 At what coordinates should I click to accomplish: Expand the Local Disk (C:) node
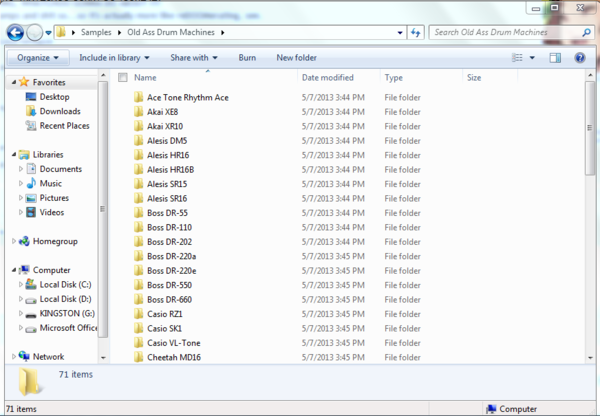click(x=21, y=285)
